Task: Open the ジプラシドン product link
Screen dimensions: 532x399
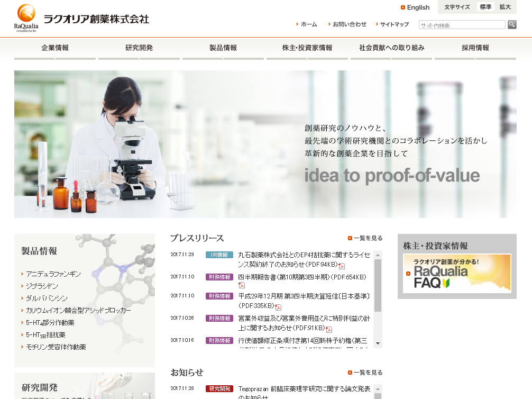Action: tap(42, 286)
